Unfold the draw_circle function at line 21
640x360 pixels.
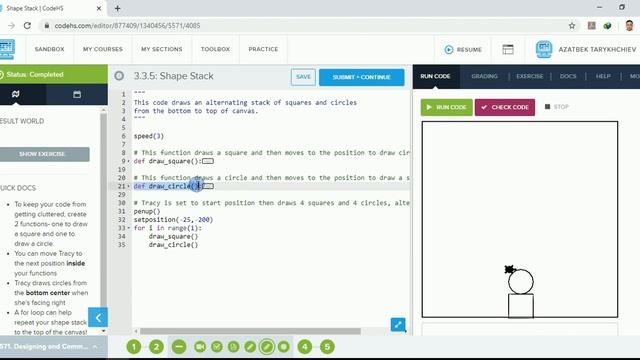point(129,186)
